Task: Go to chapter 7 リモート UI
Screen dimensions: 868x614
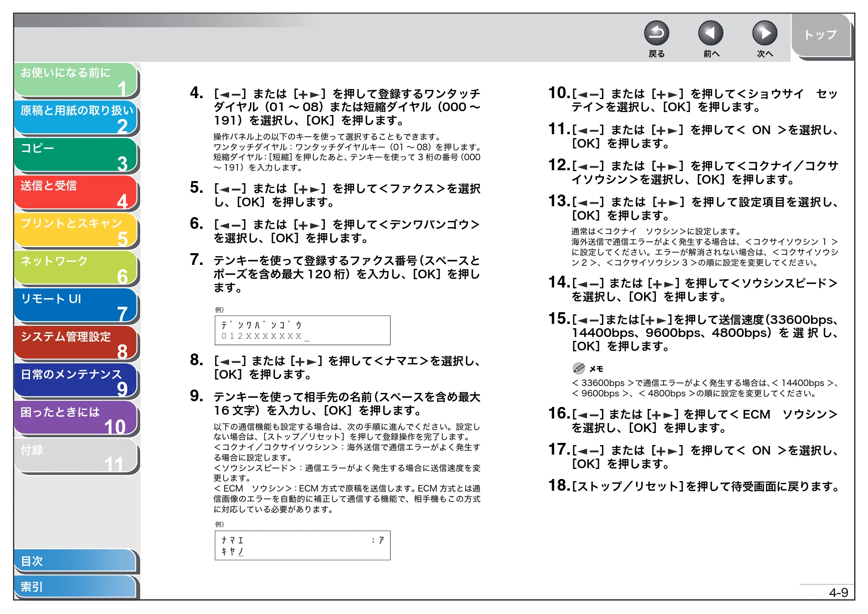Action: point(76,306)
